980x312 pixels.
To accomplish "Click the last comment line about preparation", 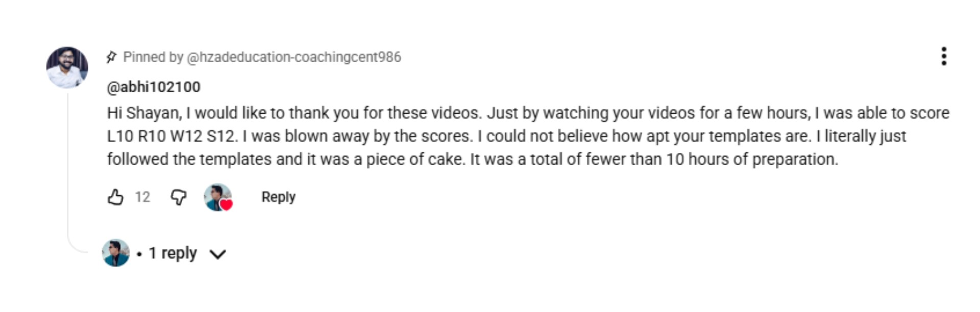I will [x=472, y=160].
